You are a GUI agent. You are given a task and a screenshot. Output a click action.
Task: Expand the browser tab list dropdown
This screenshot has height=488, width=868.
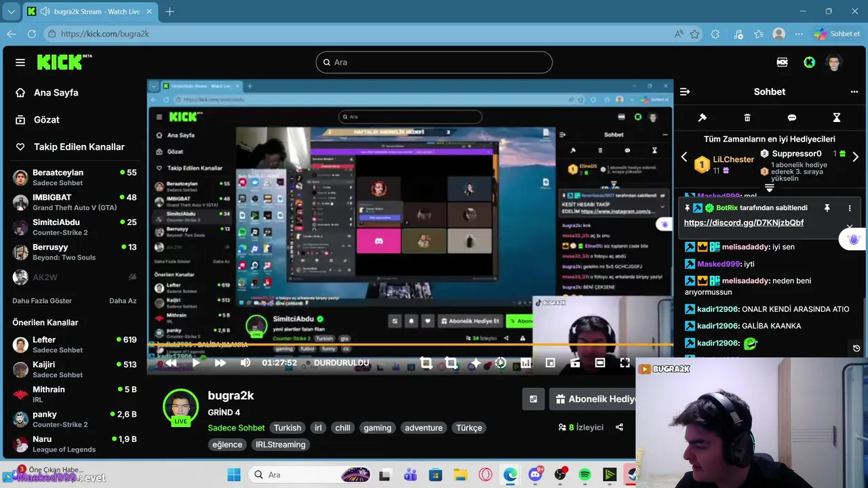point(11,12)
